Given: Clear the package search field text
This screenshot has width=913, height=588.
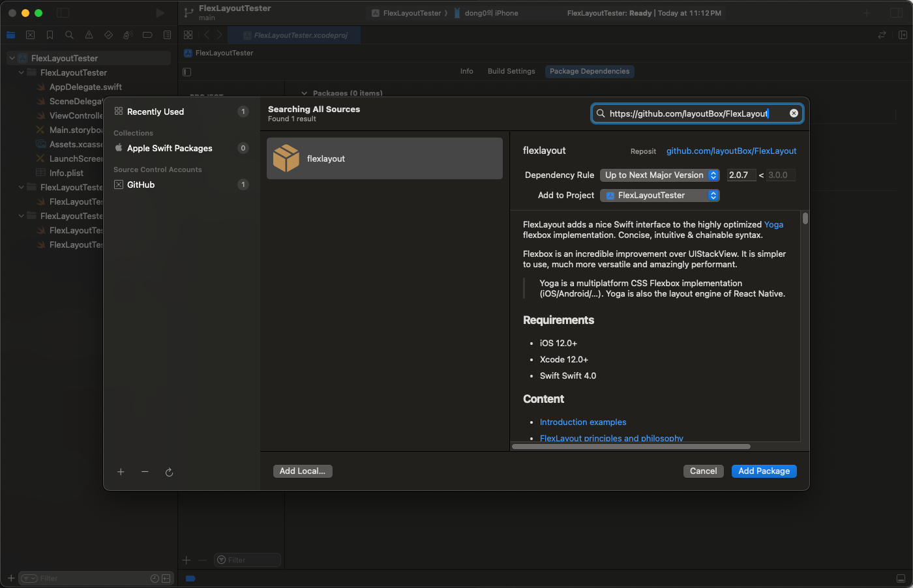Looking at the screenshot, I should (x=794, y=113).
